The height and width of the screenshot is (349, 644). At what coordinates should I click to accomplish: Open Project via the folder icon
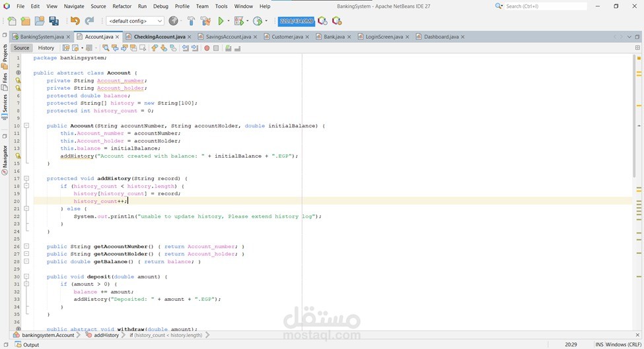coord(40,21)
